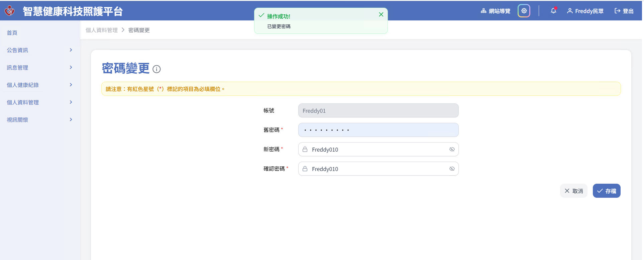Open 個人資料管理 in the sidebar
The image size is (644, 260).
click(39, 102)
